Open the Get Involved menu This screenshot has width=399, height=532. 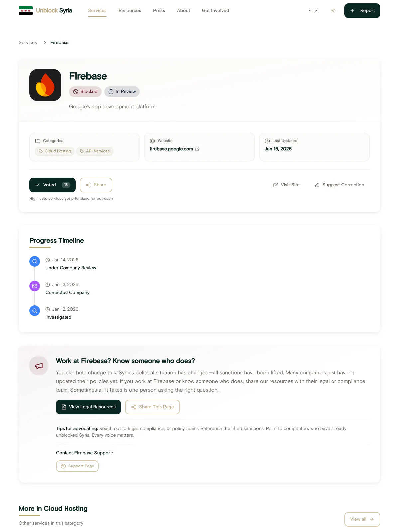click(x=215, y=11)
